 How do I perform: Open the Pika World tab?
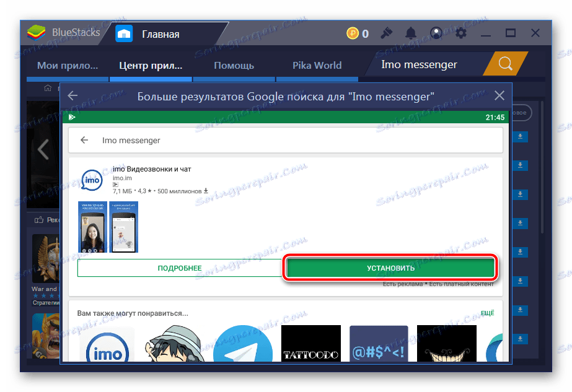(x=317, y=65)
